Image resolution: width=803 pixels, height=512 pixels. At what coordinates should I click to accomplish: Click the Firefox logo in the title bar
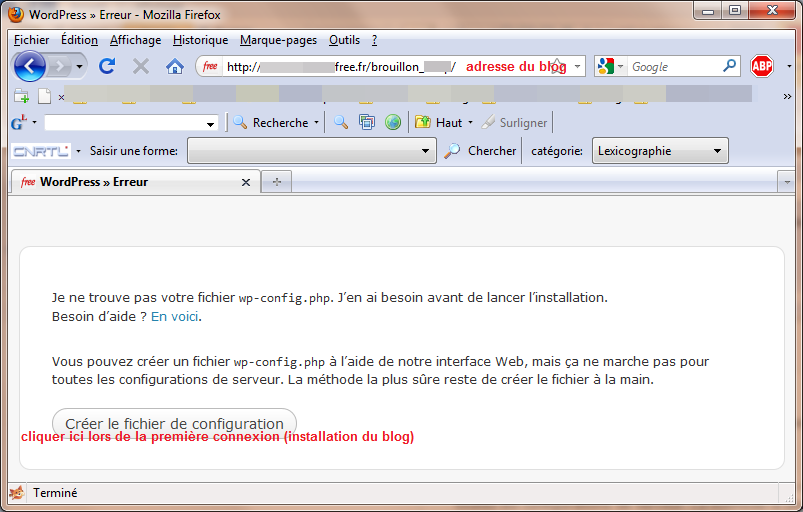(16, 14)
